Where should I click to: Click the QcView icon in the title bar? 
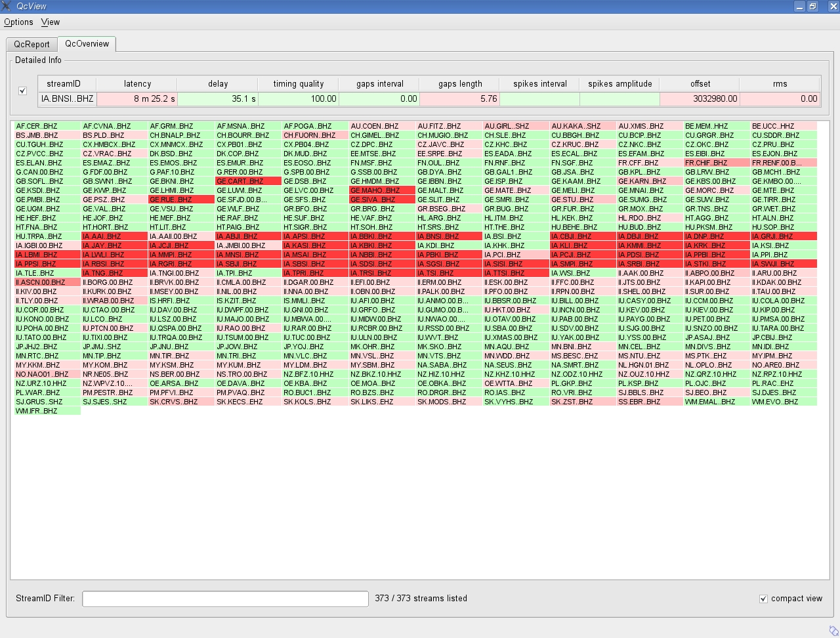pos(7,6)
